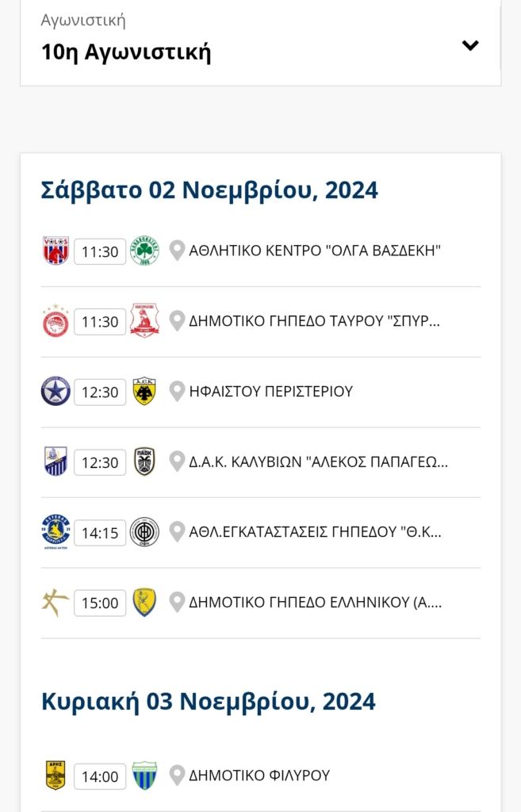Click the location pin beside Δ.Α.Κ. ΚΑΛΥΒΙΩΝ

pos(177,462)
